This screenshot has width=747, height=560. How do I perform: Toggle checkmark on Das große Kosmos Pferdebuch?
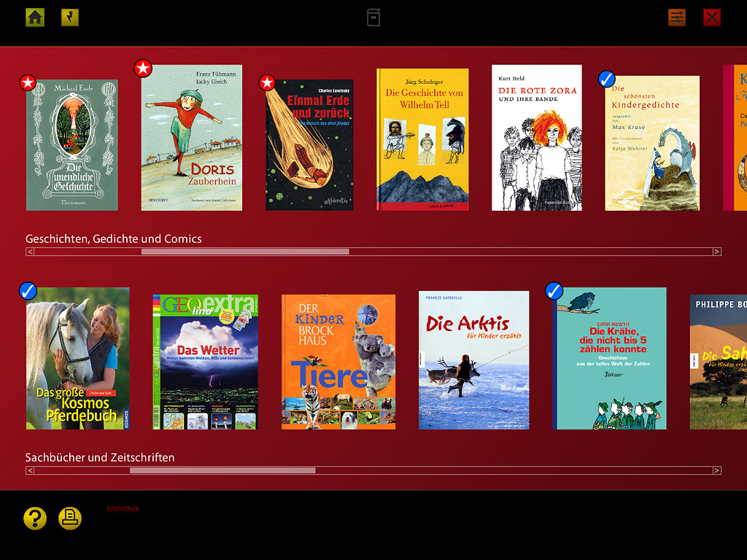(x=28, y=291)
